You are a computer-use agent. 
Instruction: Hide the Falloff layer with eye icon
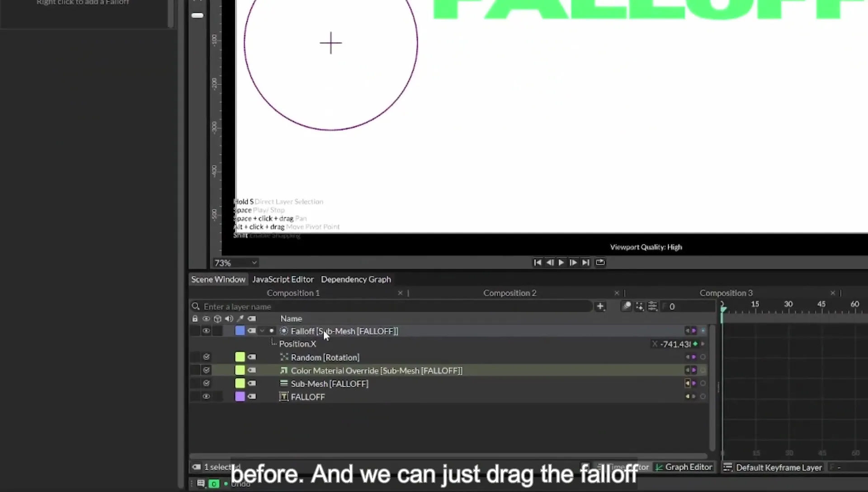pyautogui.click(x=206, y=331)
